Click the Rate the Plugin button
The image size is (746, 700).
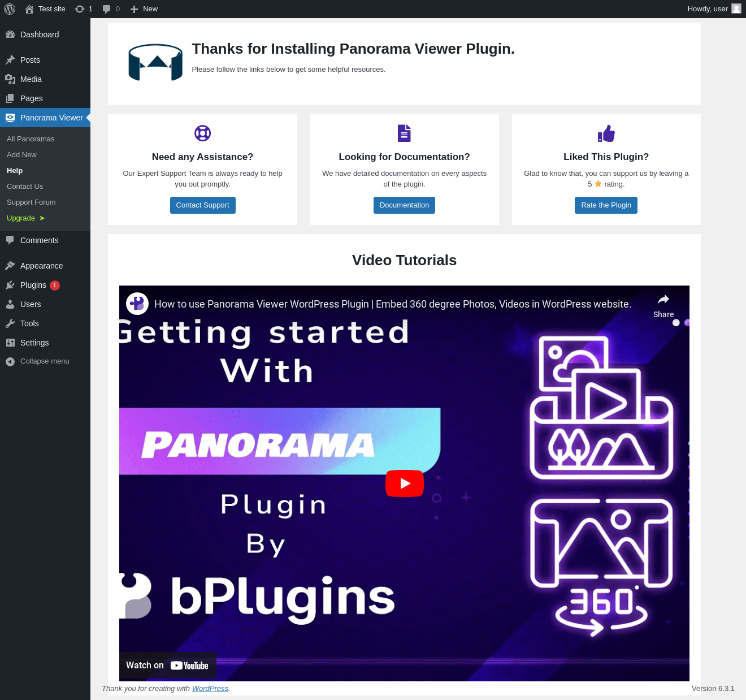[606, 205]
